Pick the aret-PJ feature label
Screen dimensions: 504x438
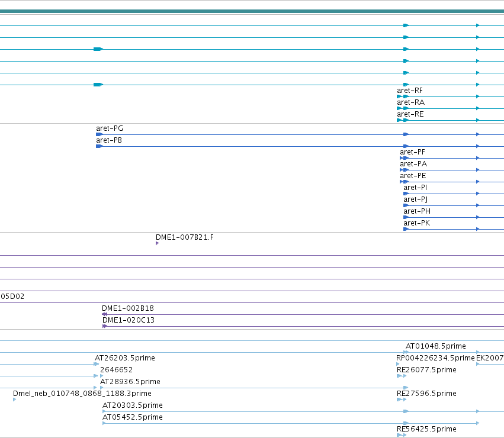[415, 199]
